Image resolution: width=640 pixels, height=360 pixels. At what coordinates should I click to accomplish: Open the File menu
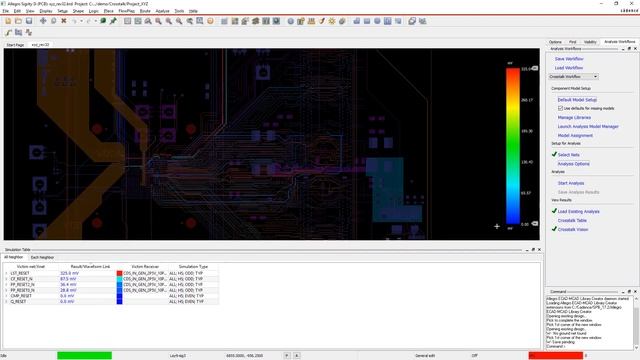coord(5,11)
